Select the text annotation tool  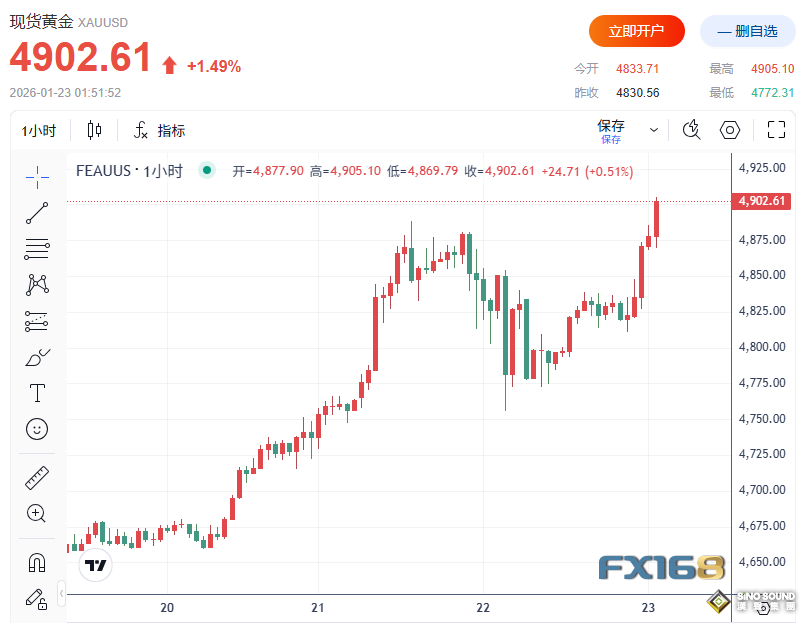point(37,392)
